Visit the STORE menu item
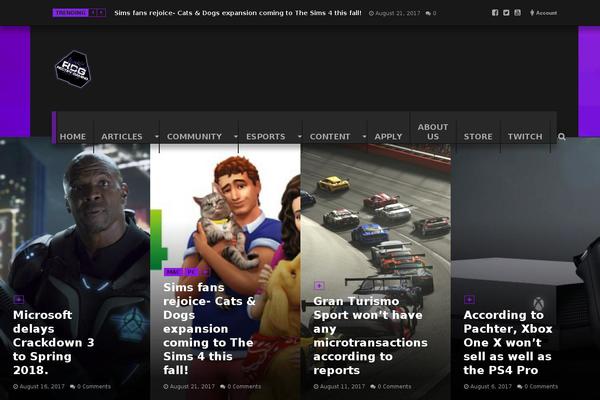The width and height of the screenshot is (600, 400). click(x=478, y=137)
